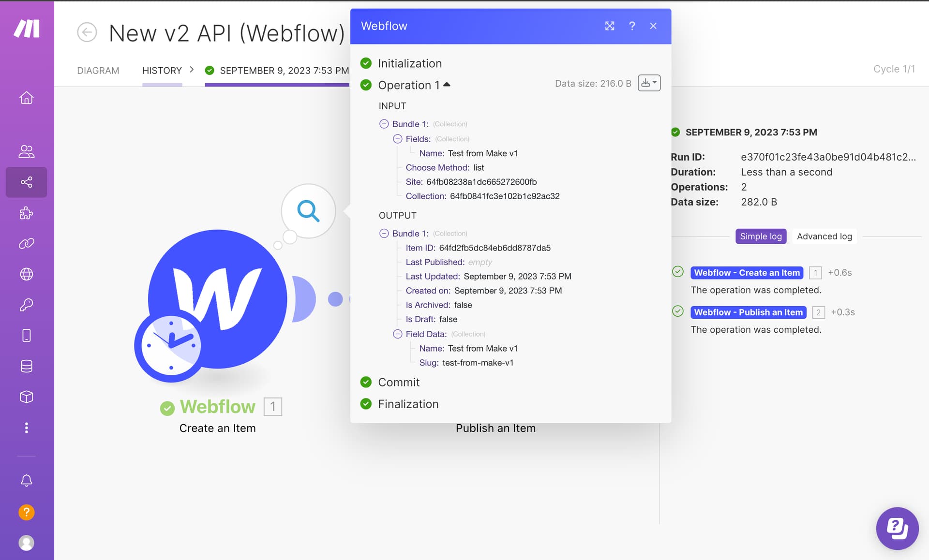Click the operation number 2 badge in the log

(818, 312)
